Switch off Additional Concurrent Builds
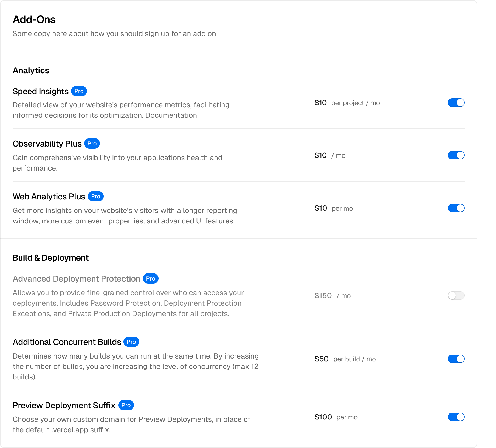The image size is (496, 448). (x=456, y=359)
